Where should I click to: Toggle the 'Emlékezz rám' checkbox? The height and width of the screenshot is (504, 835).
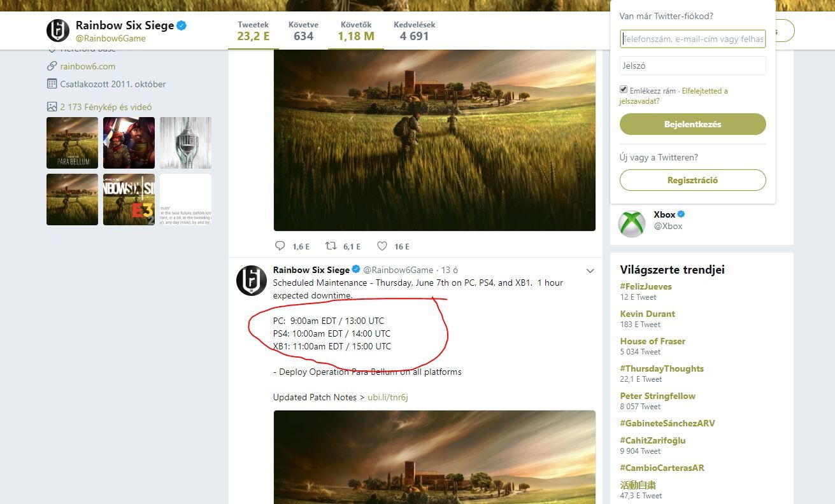[624, 90]
